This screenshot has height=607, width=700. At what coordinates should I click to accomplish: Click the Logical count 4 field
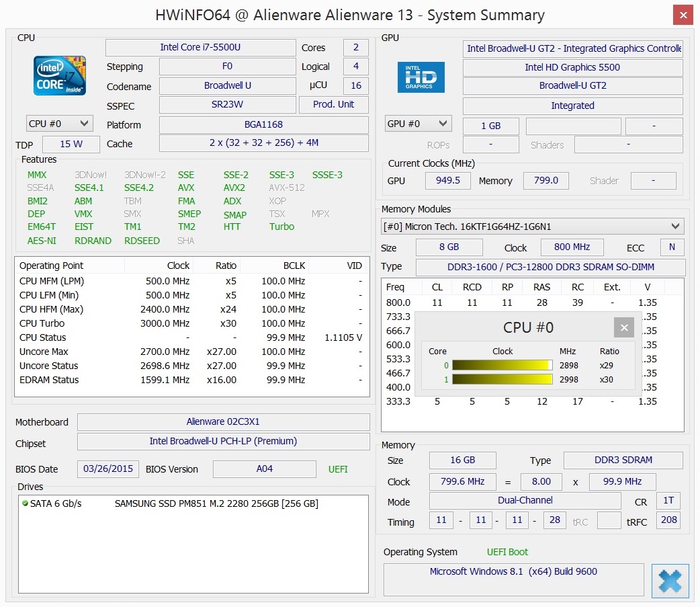pos(356,66)
